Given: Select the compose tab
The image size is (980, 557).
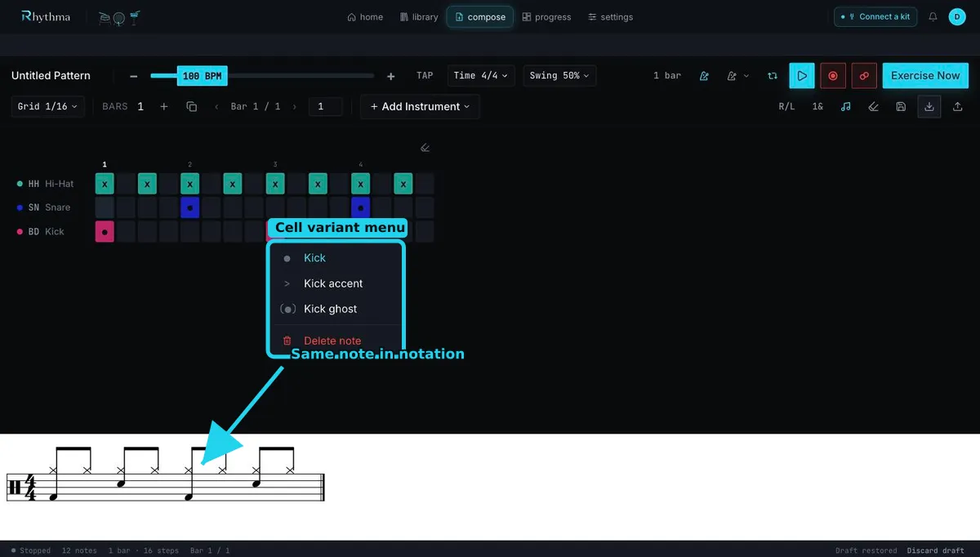Looking at the screenshot, I should tap(480, 16).
